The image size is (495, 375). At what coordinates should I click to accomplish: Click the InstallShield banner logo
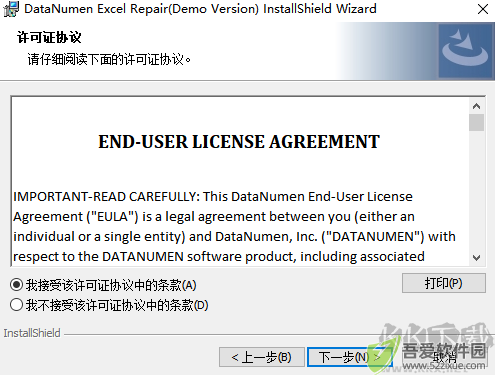[x=465, y=51]
